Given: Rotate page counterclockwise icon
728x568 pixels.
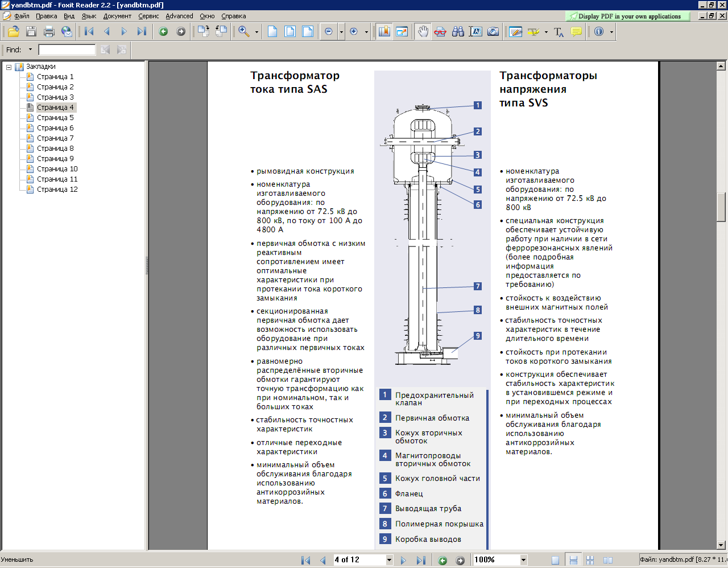Looking at the screenshot, I should (x=221, y=32).
